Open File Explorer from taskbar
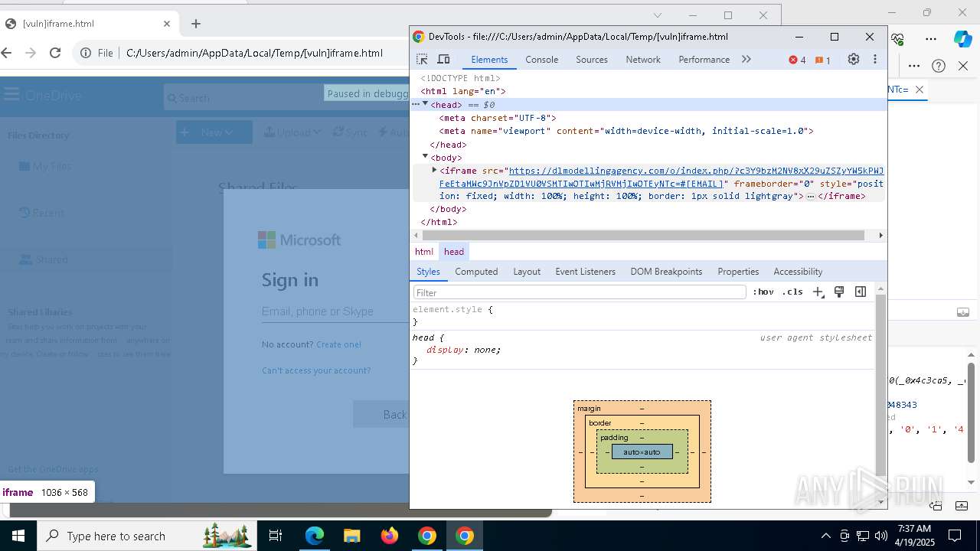Viewport: 980px width, 551px height. pos(352,536)
